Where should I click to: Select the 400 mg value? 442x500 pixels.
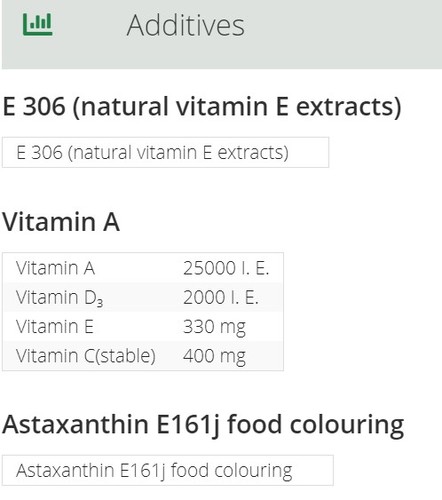214,357
